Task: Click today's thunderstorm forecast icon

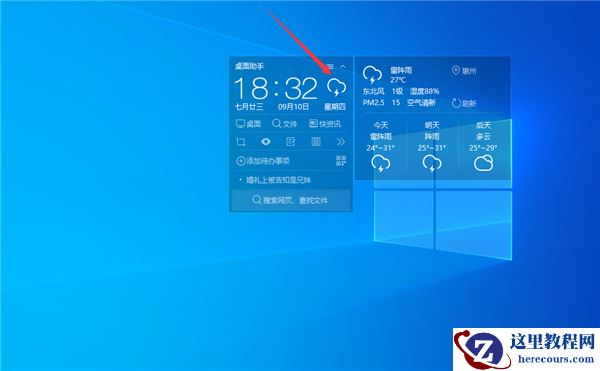Action: coord(381,164)
